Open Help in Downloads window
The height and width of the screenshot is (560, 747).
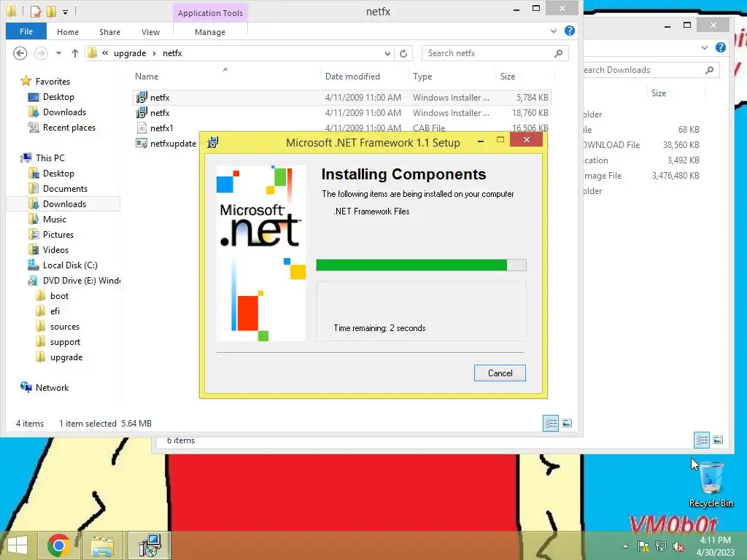pos(721,47)
